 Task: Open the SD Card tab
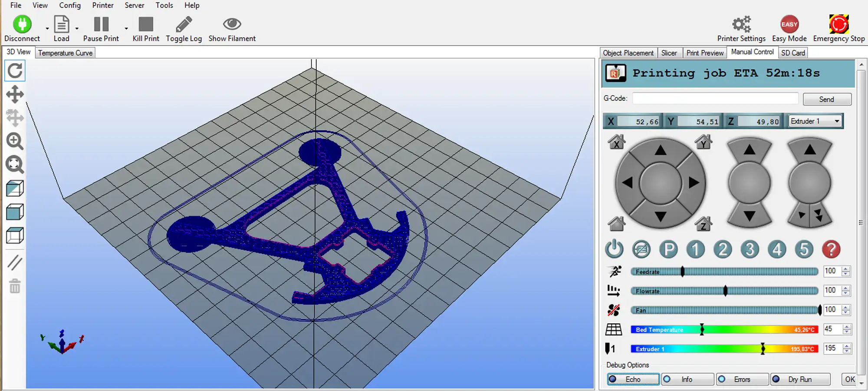tap(793, 53)
